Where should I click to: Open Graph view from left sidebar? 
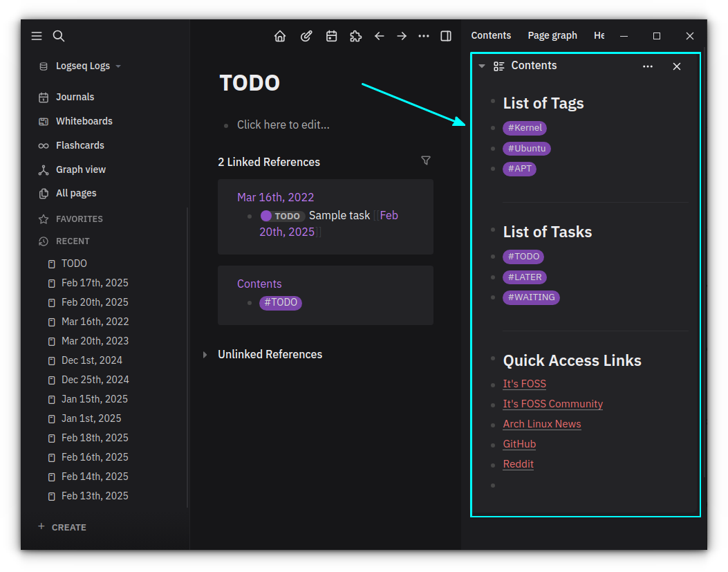tap(80, 169)
